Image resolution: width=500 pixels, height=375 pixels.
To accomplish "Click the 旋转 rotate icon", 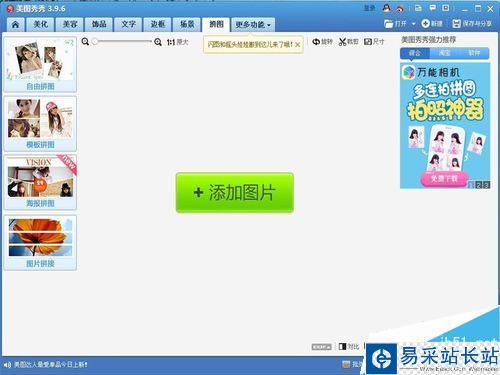I will click(316, 42).
